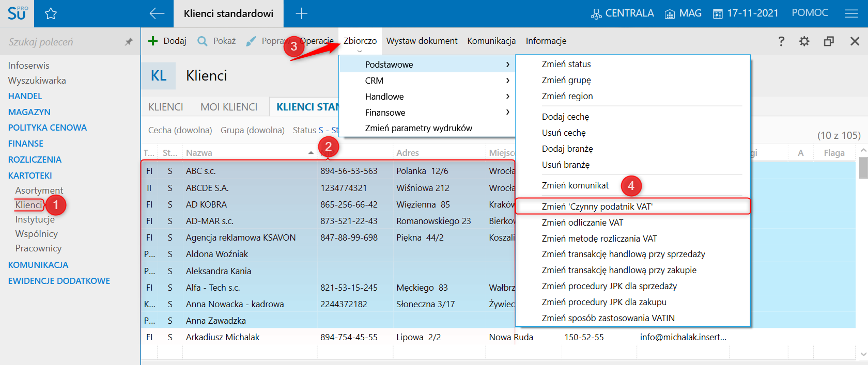
Task: Click the Flaga column header
Action: click(834, 153)
